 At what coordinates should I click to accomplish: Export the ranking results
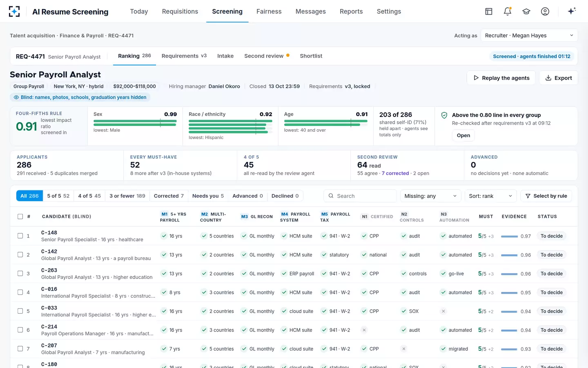(558, 78)
